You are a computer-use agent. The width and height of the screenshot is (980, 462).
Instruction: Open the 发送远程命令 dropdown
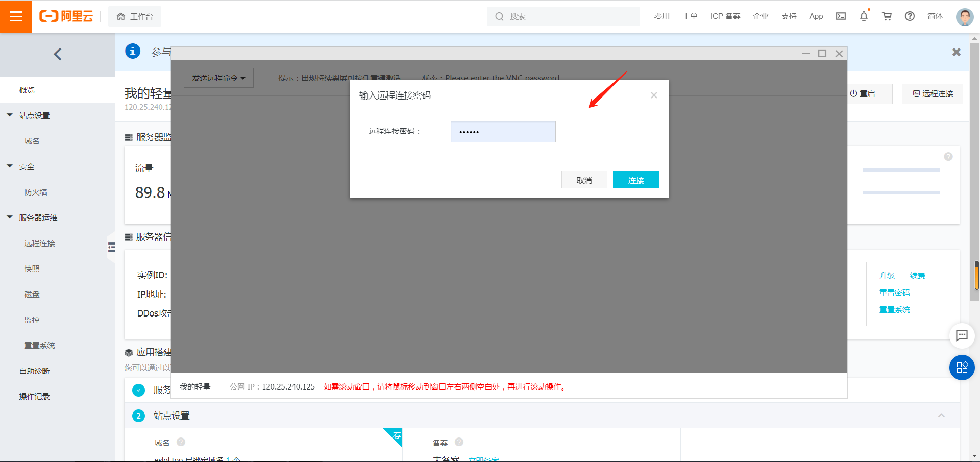[218, 78]
